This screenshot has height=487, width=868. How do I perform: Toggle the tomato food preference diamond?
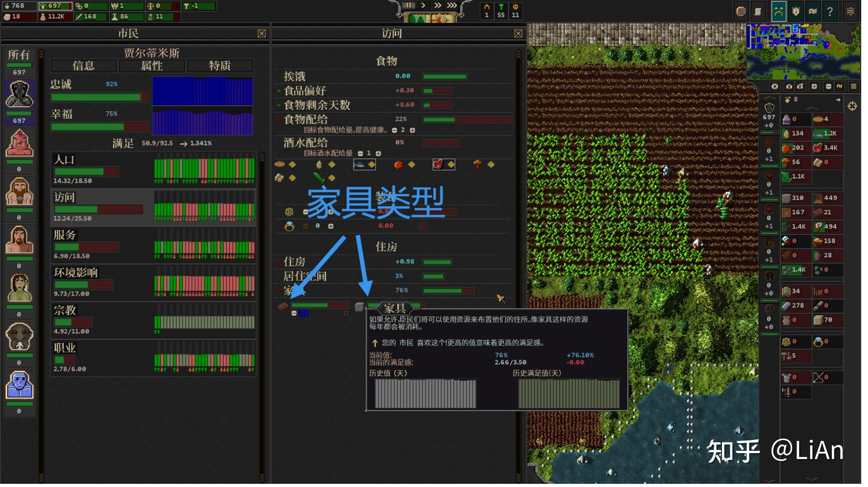(411, 164)
